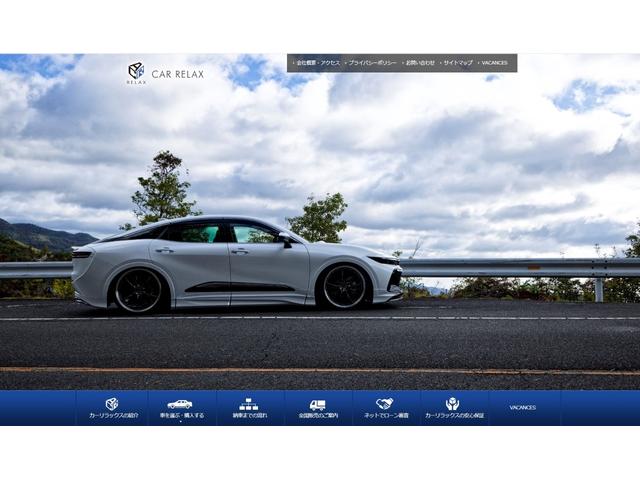Click the delivery truck icon
This screenshot has width=640, height=480.
point(317,404)
